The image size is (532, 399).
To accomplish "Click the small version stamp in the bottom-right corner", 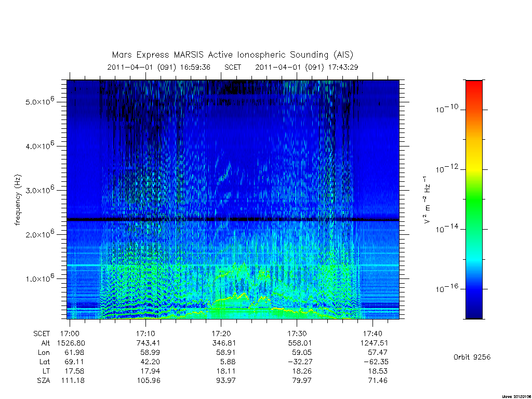I will tap(517, 396).
